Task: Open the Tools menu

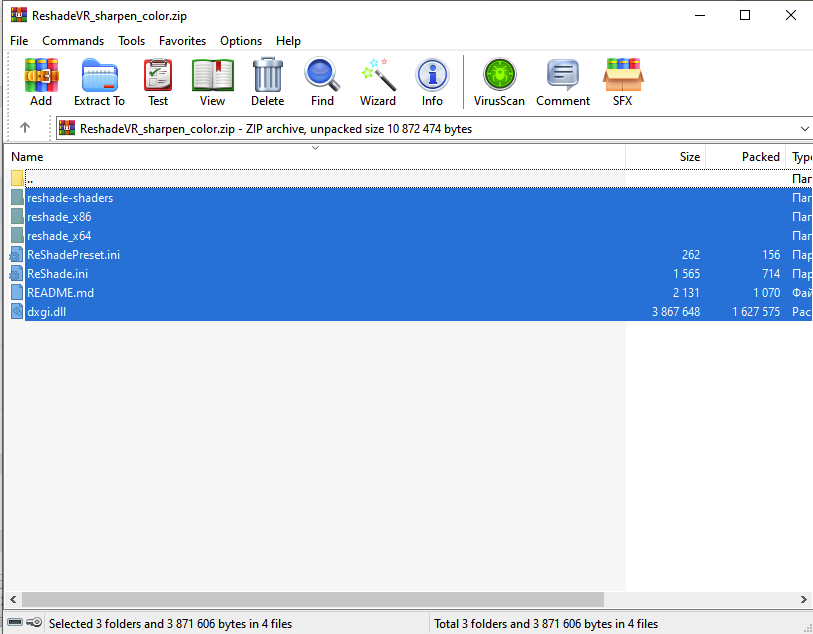Action: click(132, 41)
